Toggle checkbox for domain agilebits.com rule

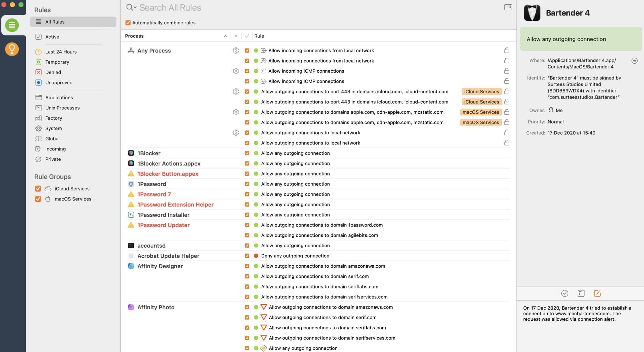247,235
